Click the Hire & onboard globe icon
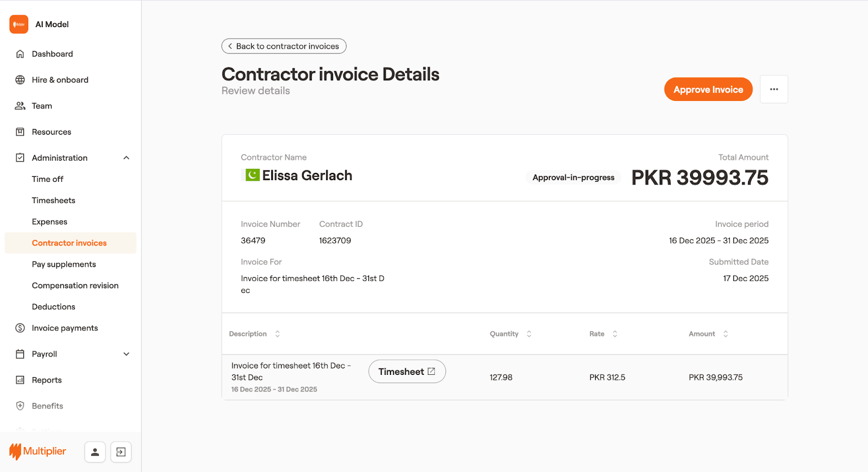 [x=20, y=80]
